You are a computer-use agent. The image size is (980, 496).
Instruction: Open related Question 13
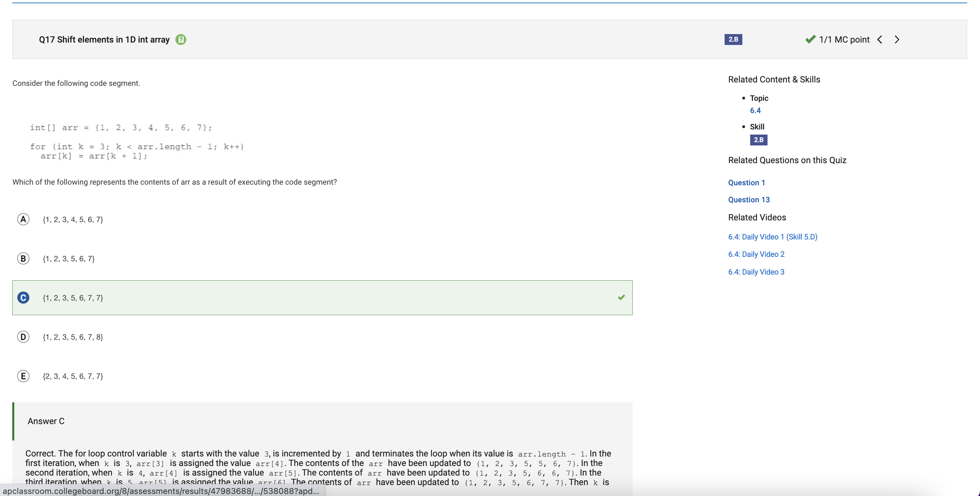[749, 200]
